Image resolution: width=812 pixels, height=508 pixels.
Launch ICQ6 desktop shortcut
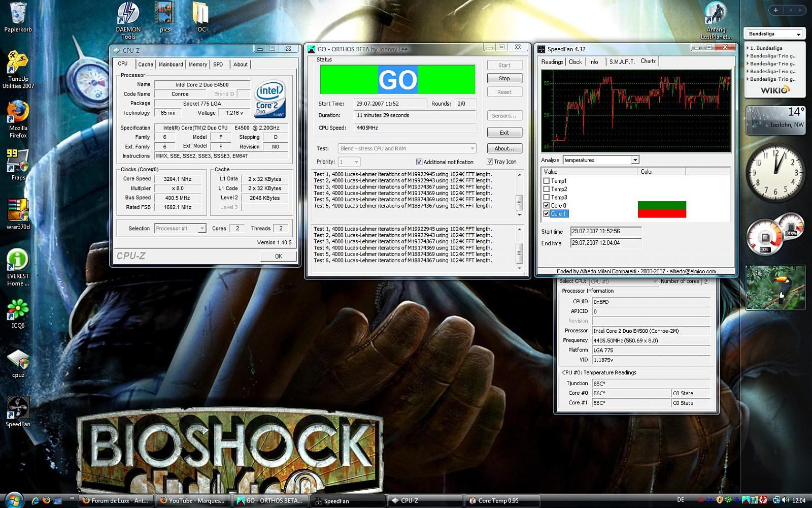tap(18, 313)
